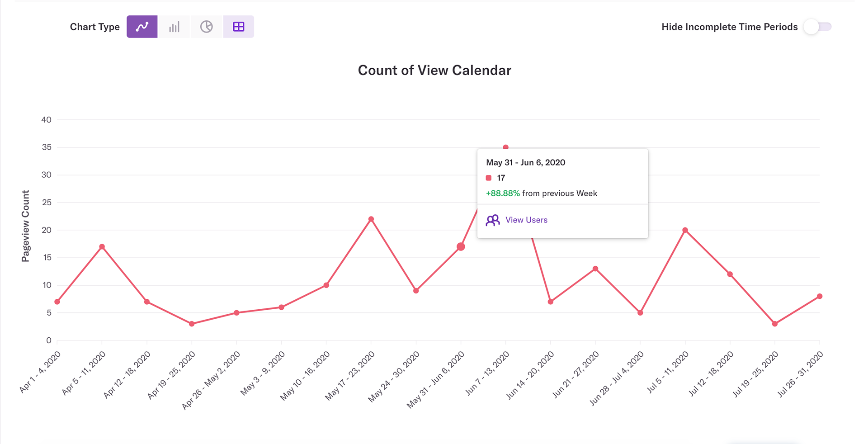Click the Jun 7 - 13 peak data point
This screenshot has width=868, height=444.
pos(506,147)
